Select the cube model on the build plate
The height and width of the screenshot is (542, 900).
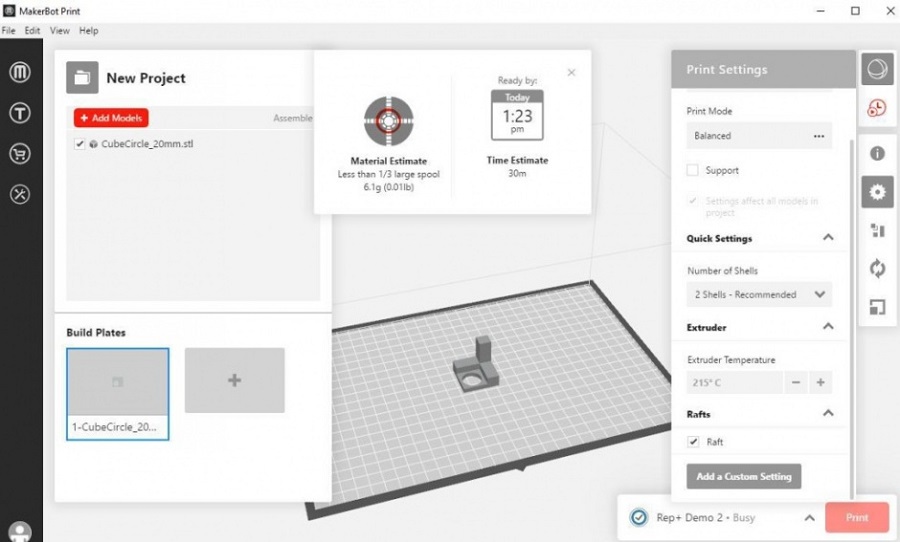476,365
